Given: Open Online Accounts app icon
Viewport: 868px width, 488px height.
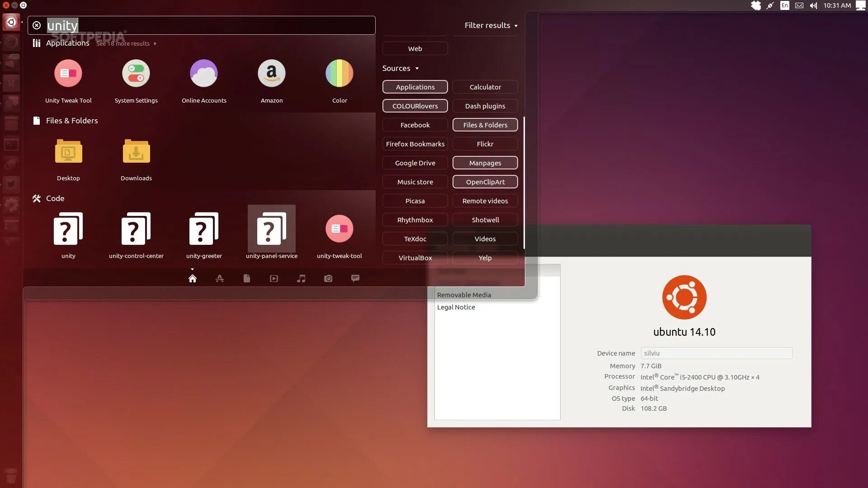Looking at the screenshot, I should (204, 74).
